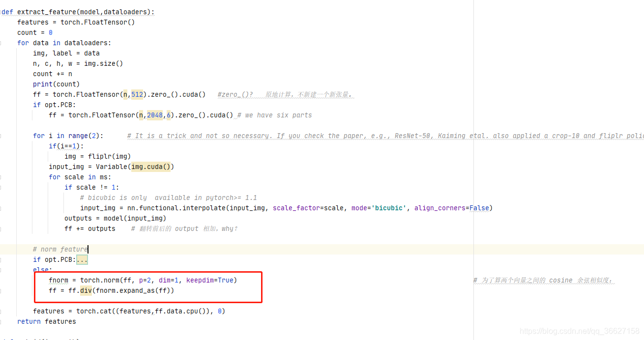The width and height of the screenshot is (644, 340).
Task: Expand the folded code after "if opt.PCB:"
Action: point(82,259)
